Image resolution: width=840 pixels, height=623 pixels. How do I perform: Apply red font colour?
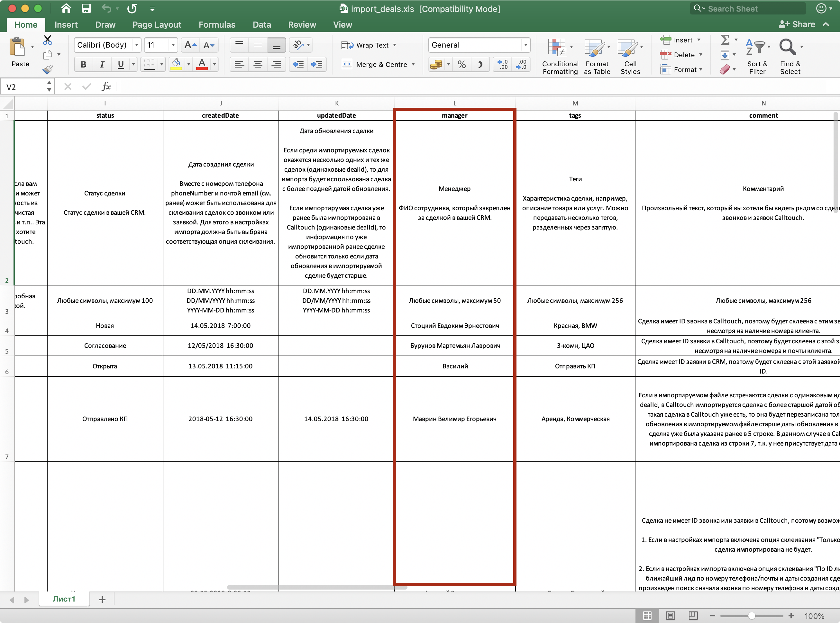point(202,64)
